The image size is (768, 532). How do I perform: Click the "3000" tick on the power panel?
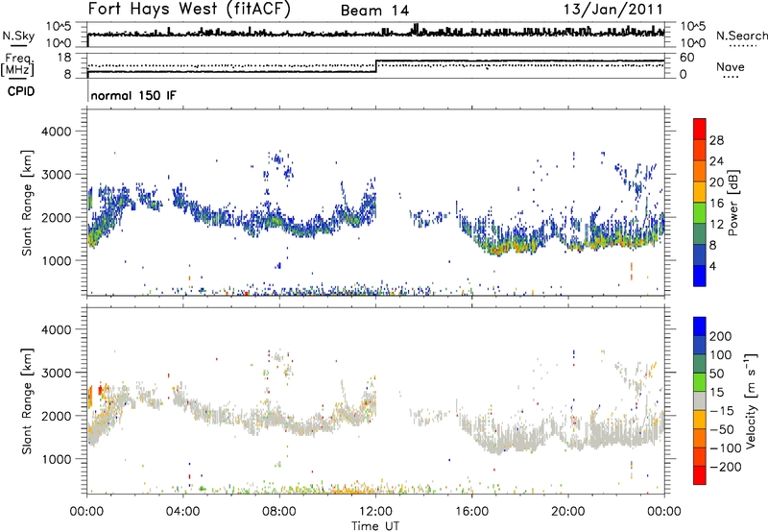56,175
